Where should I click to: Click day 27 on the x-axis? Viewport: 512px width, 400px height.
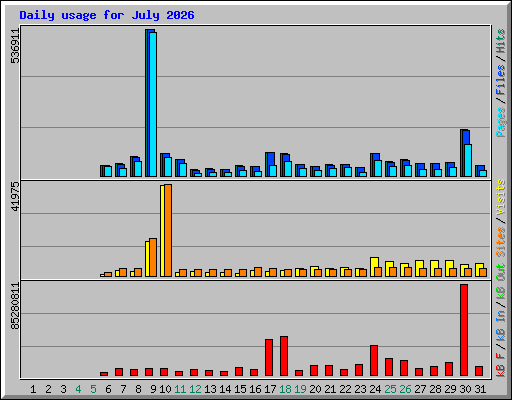pos(420,389)
